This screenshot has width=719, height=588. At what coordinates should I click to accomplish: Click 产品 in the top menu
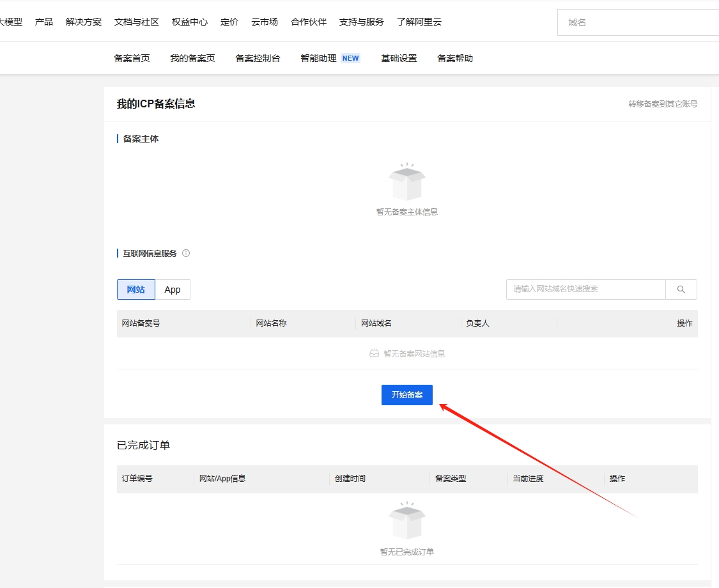43,21
